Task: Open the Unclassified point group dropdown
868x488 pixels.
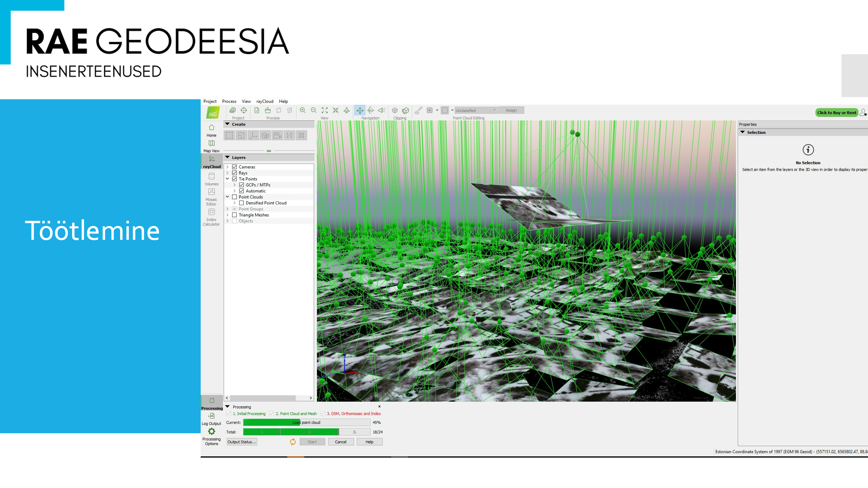Action: click(x=476, y=110)
